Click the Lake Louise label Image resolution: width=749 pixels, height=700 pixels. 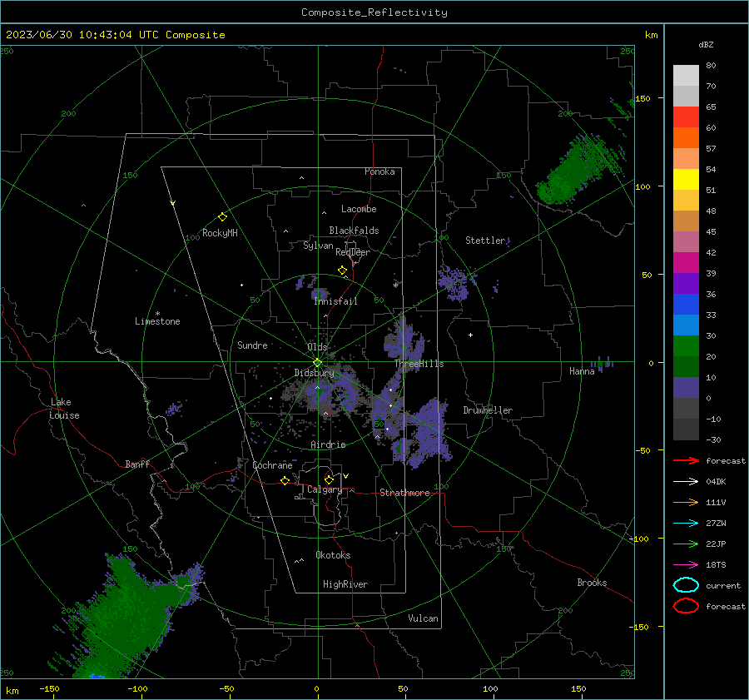point(65,409)
